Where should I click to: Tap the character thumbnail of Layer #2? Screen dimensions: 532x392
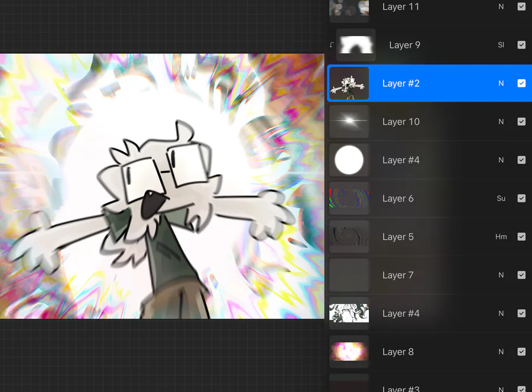tap(349, 83)
